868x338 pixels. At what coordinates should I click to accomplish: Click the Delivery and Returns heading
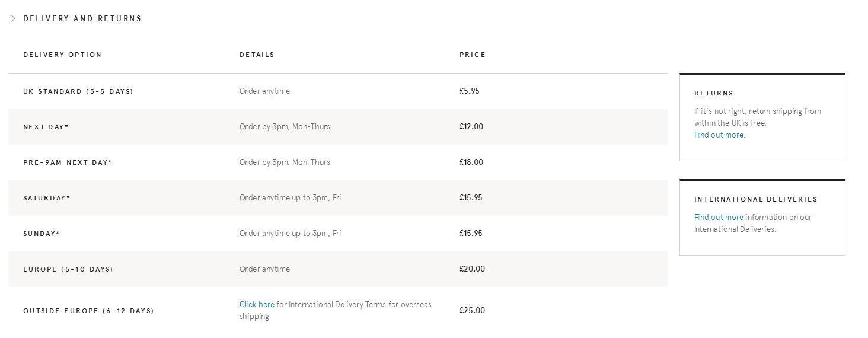click(x=82, y=19)
